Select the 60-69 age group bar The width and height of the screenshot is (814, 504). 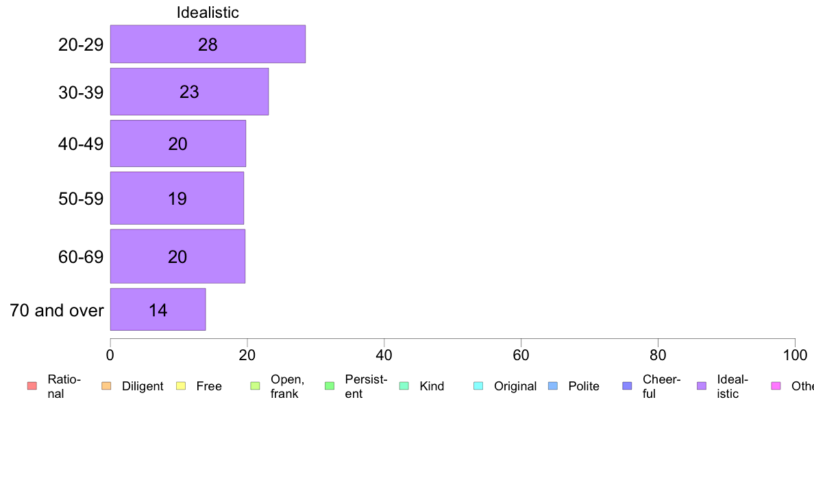[177, 256]
